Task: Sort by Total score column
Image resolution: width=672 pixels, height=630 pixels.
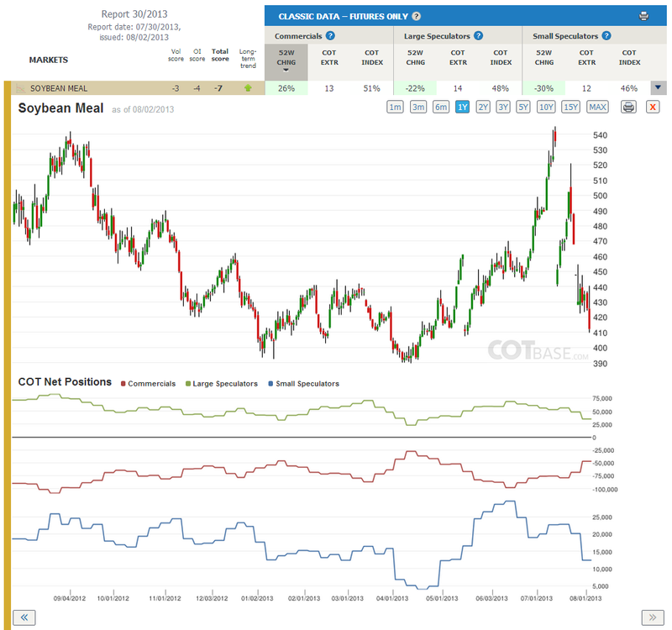Action: click(220, 55)
